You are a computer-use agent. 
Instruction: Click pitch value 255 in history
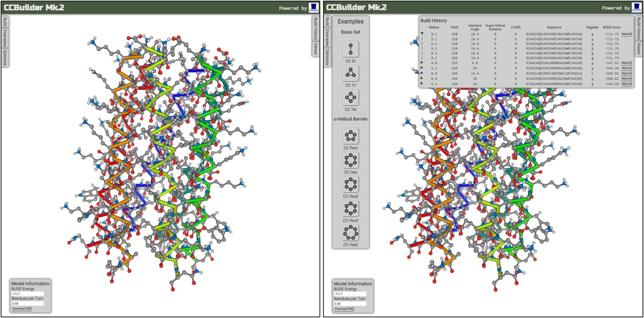(454, 63)
